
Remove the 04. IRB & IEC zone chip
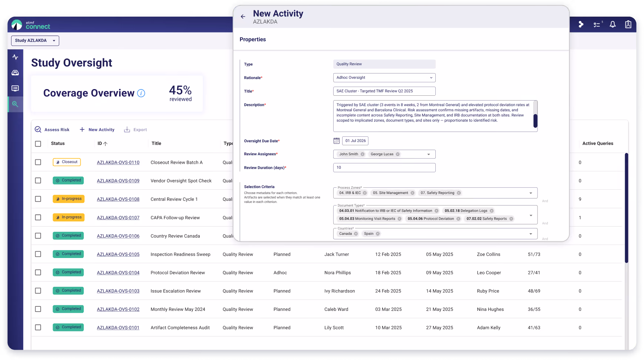365,193
